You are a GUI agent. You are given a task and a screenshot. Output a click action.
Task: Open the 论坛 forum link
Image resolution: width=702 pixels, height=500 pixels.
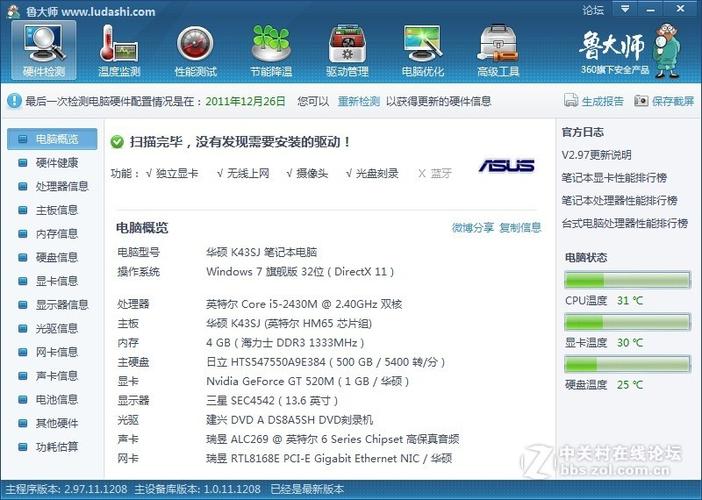click(593, 10)
